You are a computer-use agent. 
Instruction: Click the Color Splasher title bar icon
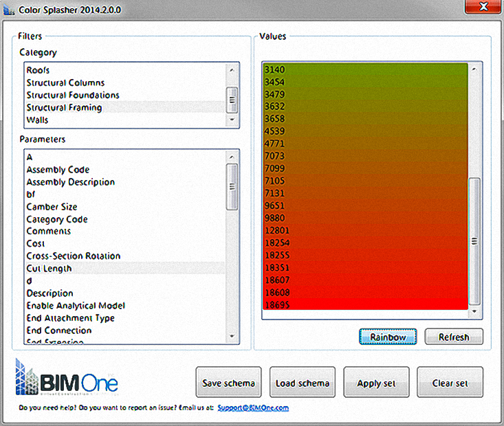point(9,8)
